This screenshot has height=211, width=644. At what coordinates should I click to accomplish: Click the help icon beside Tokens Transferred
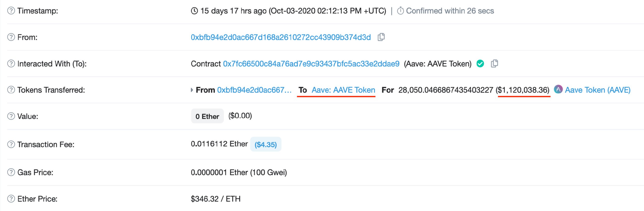[x=11, y=90]
